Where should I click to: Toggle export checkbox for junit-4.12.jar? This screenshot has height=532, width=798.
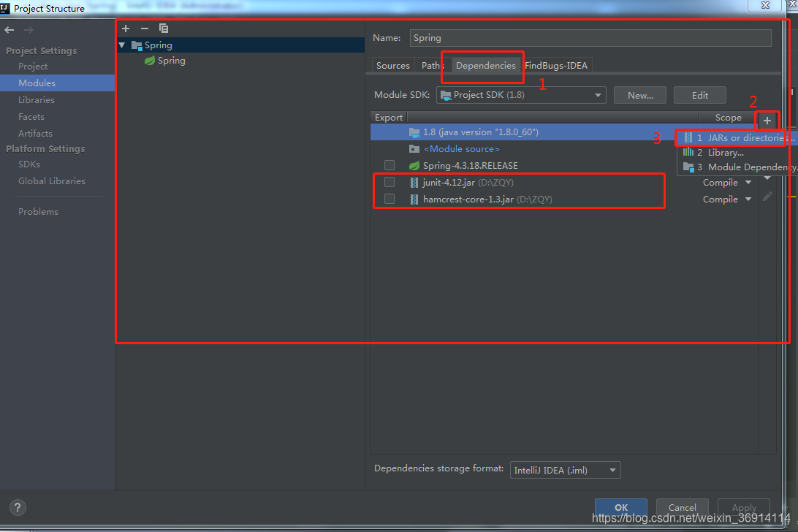[x=389, y=182]
